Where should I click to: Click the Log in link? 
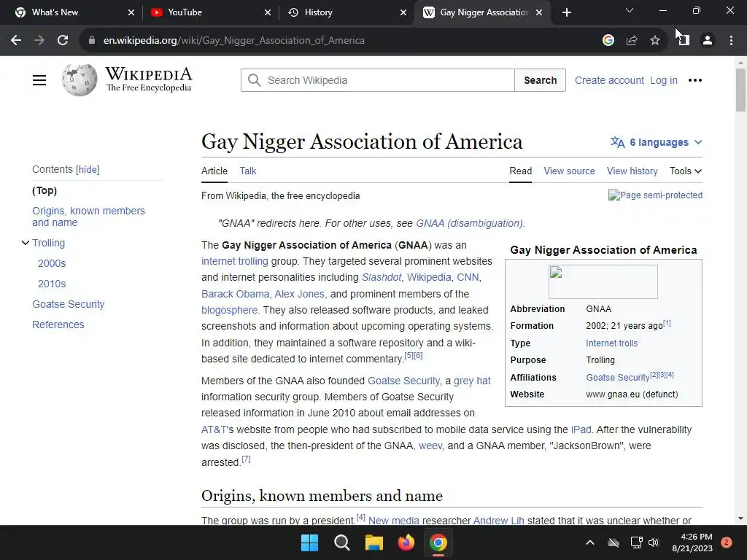click(664, 80)
